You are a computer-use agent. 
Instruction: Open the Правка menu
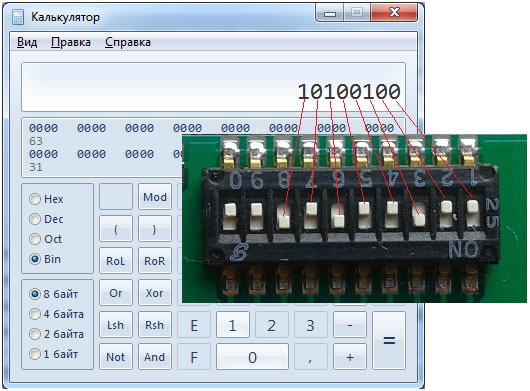tap(71, 42)
